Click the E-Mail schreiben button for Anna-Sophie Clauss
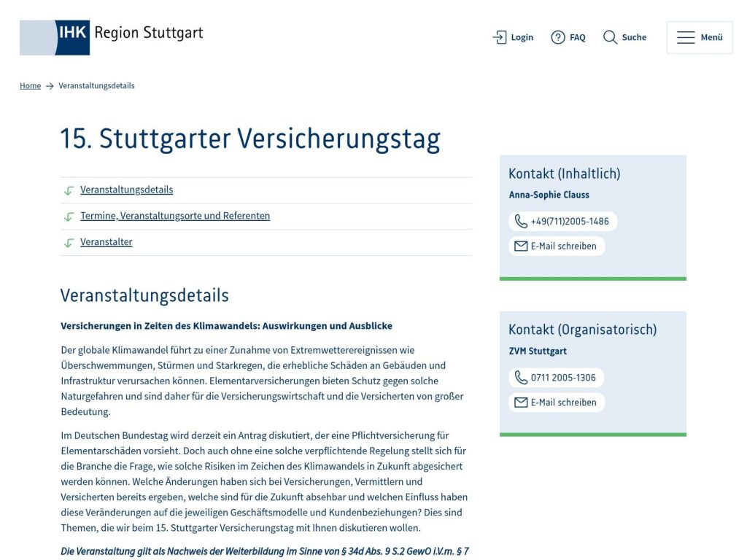This screenshot has height=560, width=747. 557,246
